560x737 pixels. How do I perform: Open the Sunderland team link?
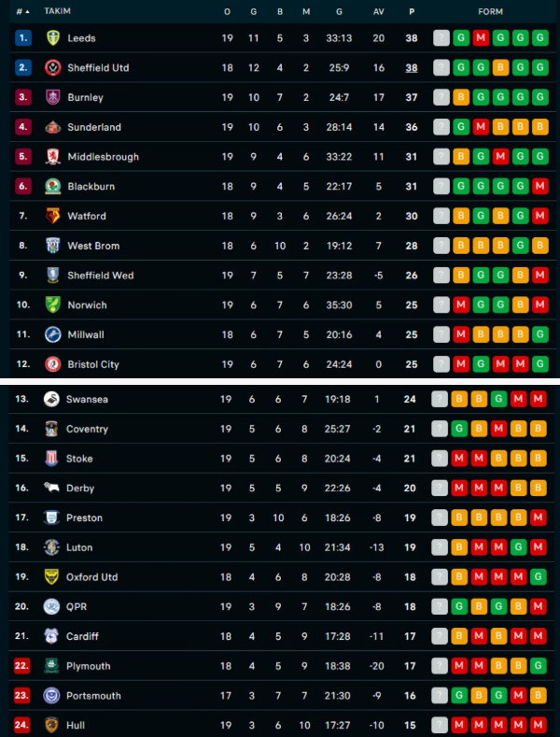(93, 127)
